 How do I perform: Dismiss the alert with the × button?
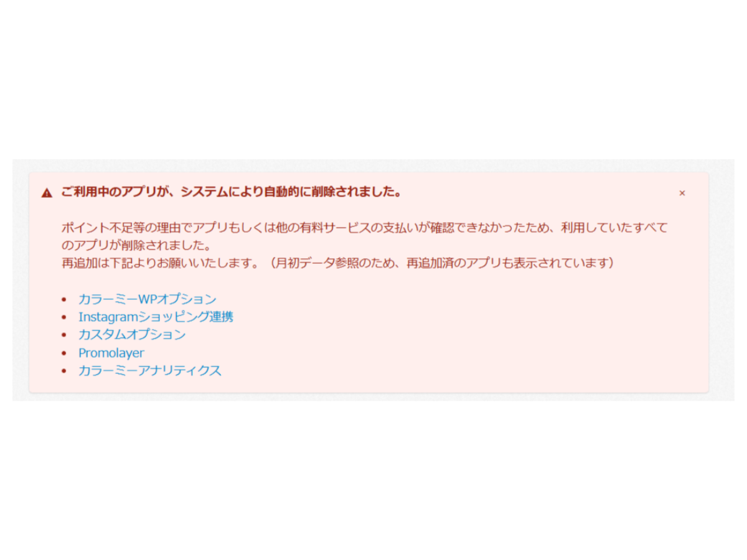(x=682, y=193)
